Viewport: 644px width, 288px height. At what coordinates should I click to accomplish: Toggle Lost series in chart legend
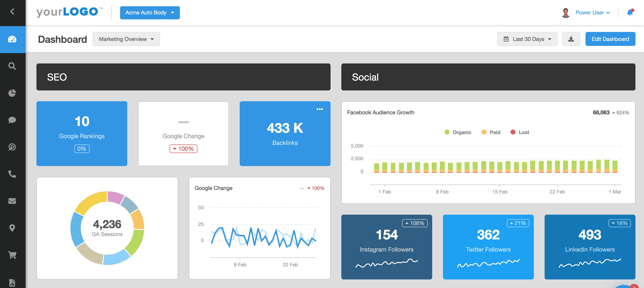tap(519, 132)
